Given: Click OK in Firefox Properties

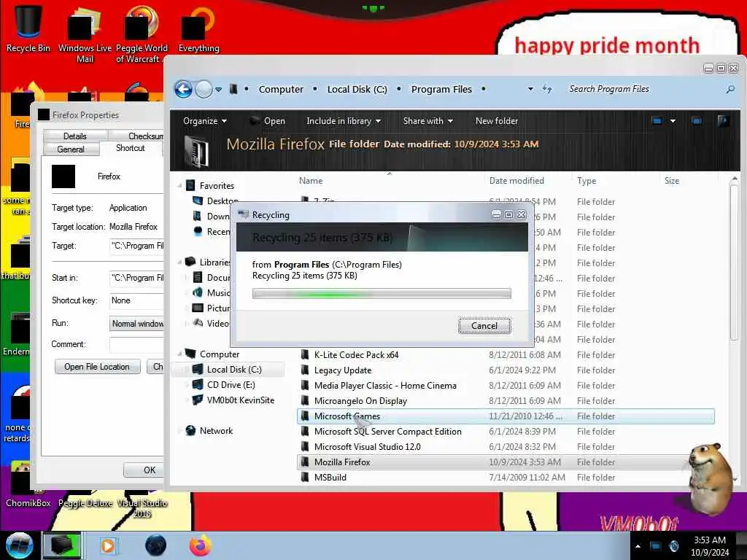Looking at the screenshot, I should pos(144,470).
